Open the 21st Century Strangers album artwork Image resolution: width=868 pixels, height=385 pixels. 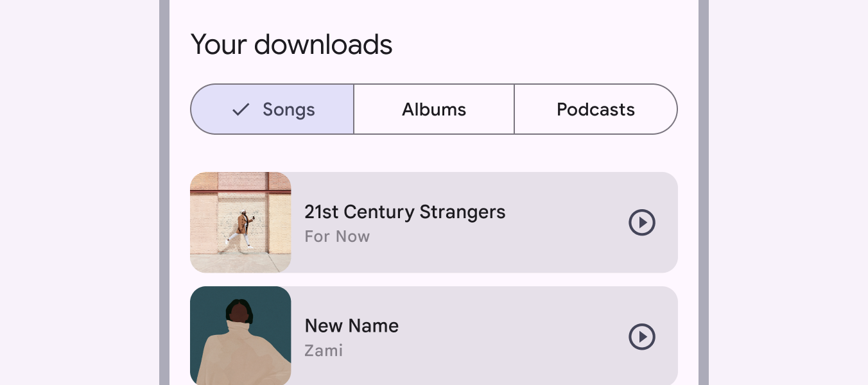(241, 223)
